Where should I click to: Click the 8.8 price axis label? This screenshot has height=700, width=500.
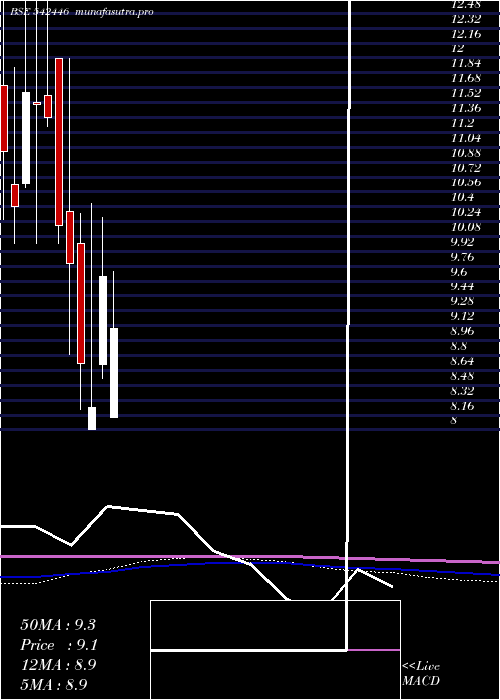tap(460, 346)
